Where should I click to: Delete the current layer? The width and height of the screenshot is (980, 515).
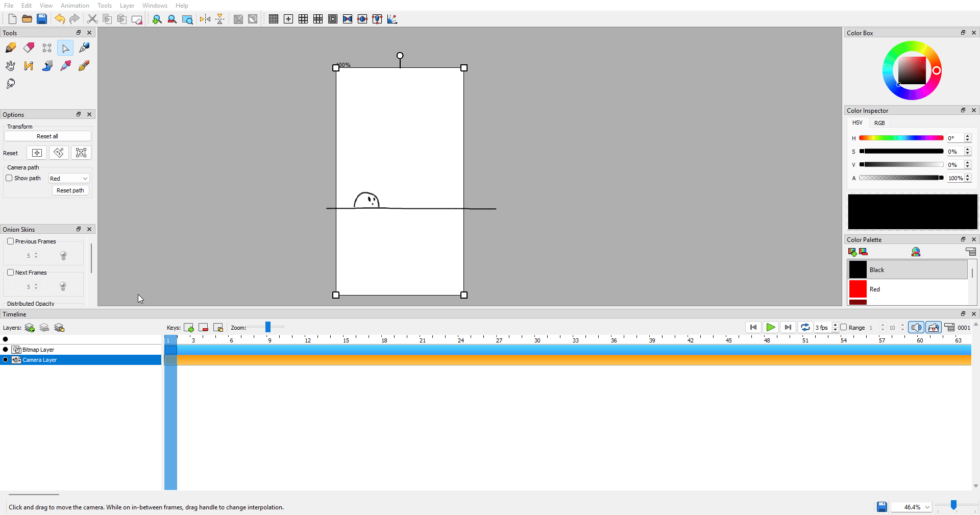click(44, 328)
